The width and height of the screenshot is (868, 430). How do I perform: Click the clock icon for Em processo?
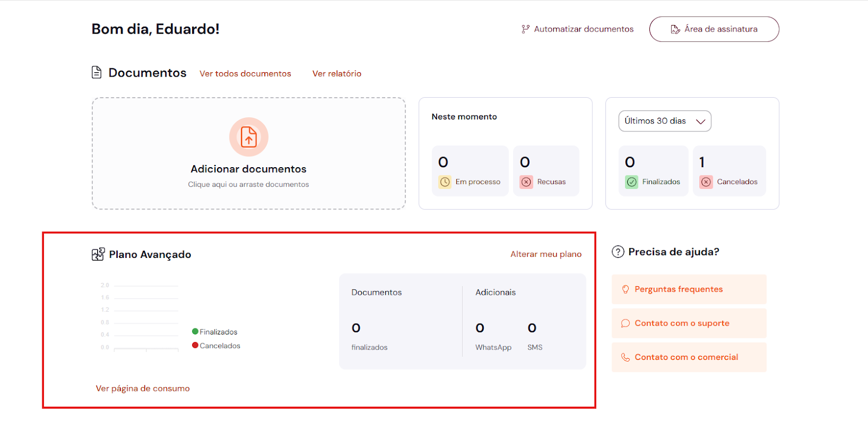pos(445,182)
